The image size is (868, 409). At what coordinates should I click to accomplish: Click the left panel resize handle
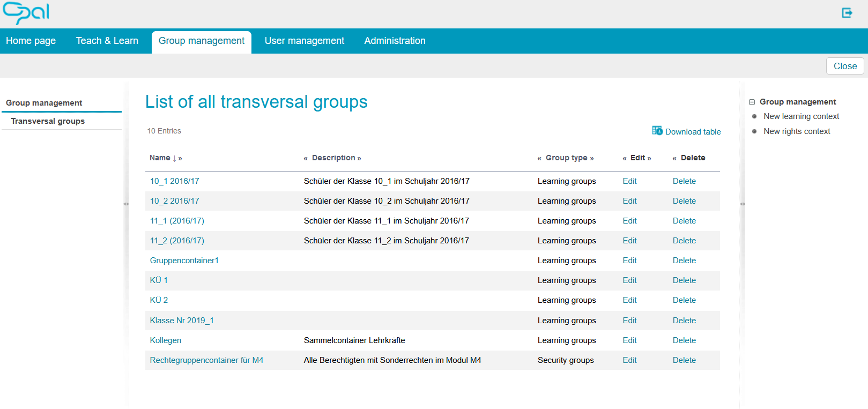pos(126,204)
